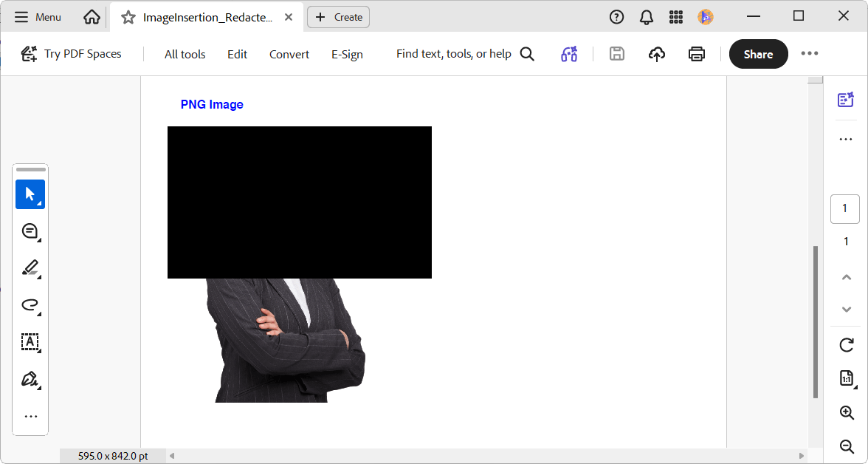Viewport: 868px width, 464px height.
Task: Open the more options ellipsis in right panel
Action: point(846,139)
